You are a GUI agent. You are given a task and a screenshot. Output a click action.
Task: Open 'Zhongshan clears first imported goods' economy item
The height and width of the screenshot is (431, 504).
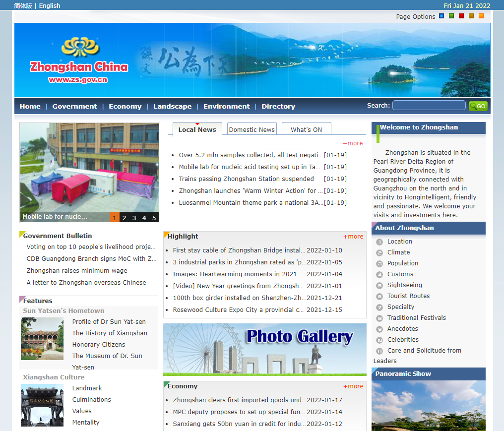(x=239, y=400)
